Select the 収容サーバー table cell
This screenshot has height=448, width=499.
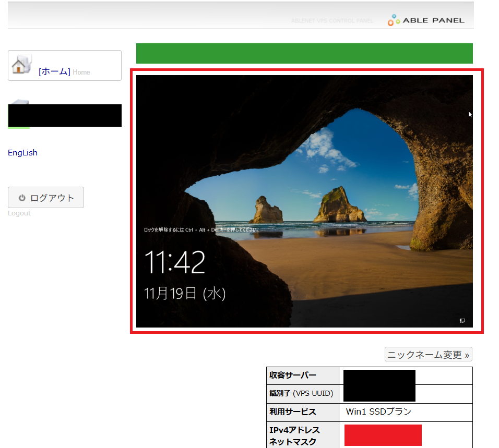pos(303,375)
